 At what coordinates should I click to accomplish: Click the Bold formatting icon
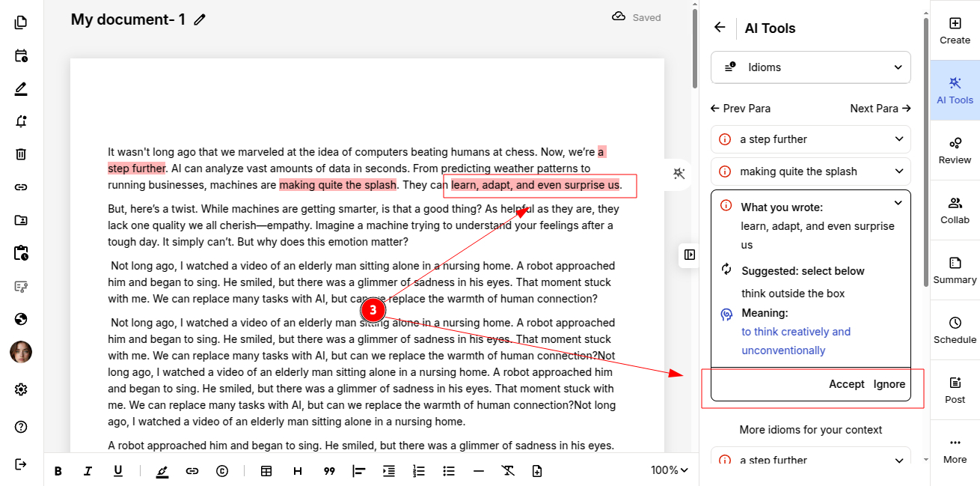coord(58,471)
